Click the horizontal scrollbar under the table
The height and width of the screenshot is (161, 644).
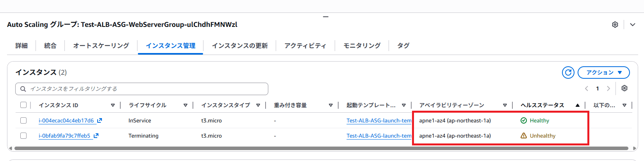click(321, 148)
